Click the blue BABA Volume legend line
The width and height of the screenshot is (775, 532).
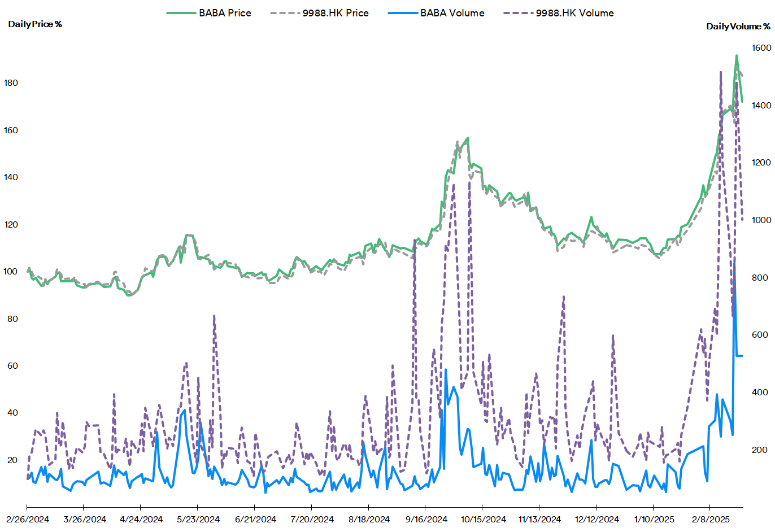(x=402, y=13)
